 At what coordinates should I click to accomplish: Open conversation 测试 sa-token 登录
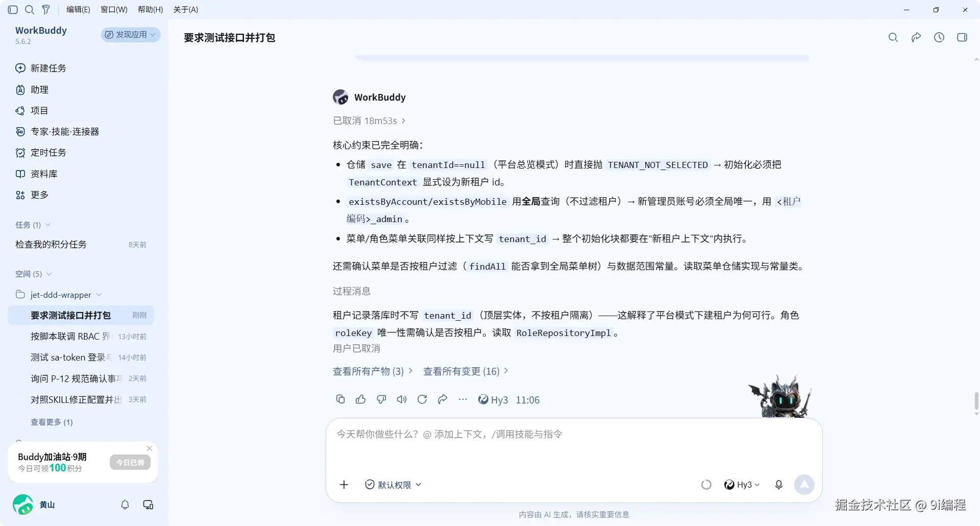point(81,357)
